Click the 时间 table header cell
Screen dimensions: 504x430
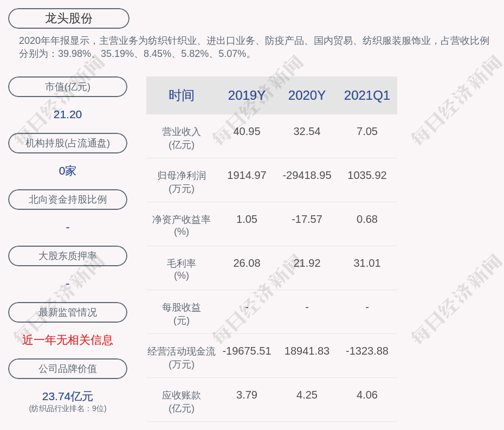tap(181, 95)
